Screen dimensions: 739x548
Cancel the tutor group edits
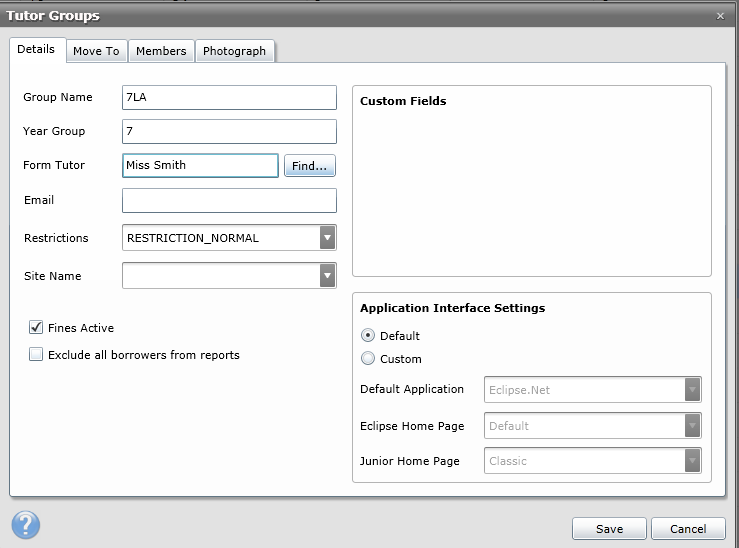click(688, 529)
